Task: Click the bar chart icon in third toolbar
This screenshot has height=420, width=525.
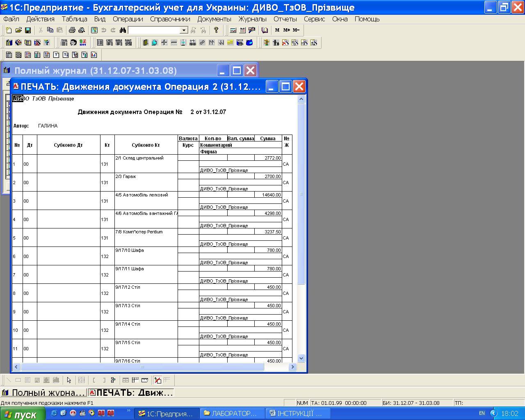Action: 94,55
